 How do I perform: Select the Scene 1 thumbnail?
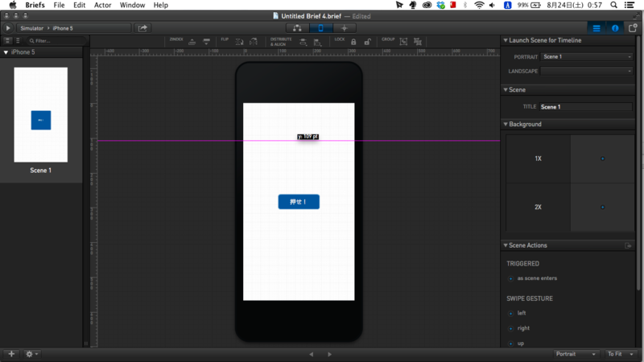click(x=41, y=114)
